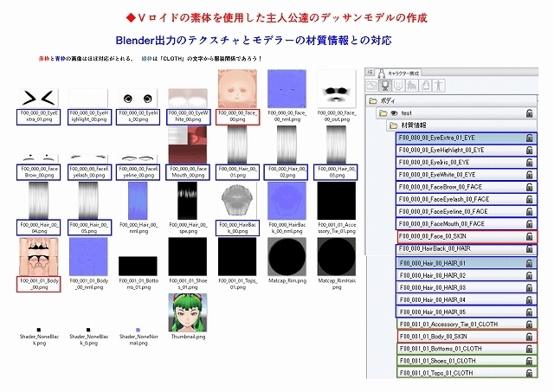Screen dimensions: 554x392
Task: Toggle lock on F00_000_00_EyeExtra_01_EYE
Action: [529, 138]
